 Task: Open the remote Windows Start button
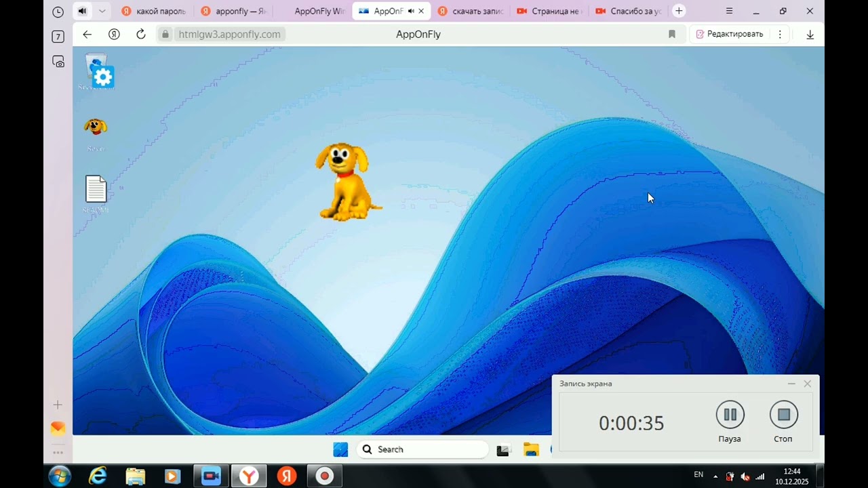[x=340, y=449]
